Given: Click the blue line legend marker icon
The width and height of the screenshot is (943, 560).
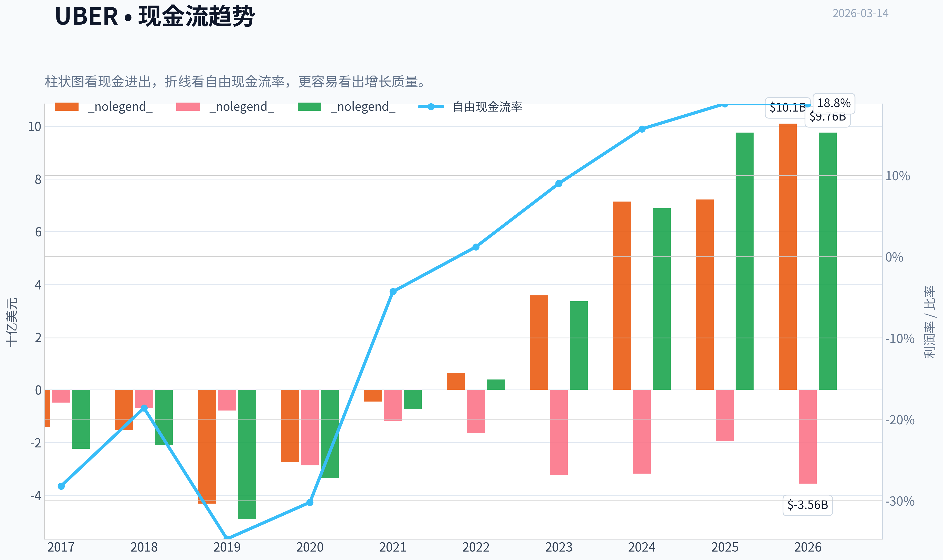Looking at the screenshot, I should point(431,107).
